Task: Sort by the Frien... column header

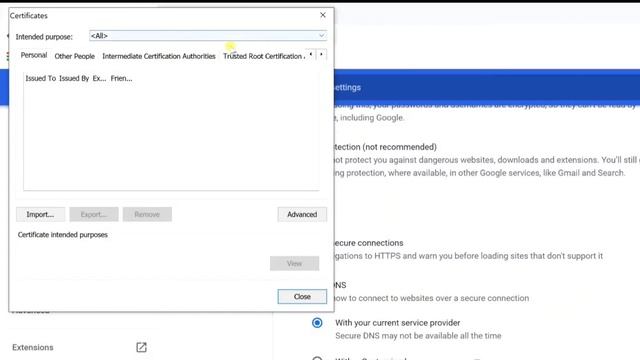Action: pos(121,78)
